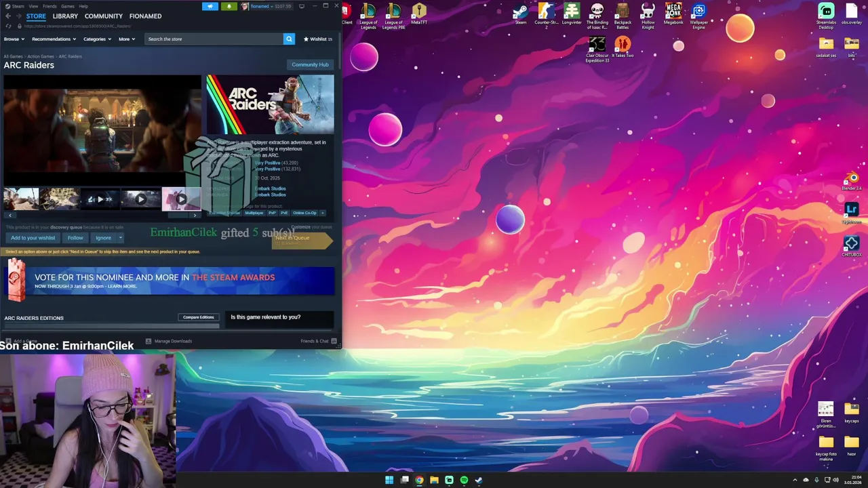868x488 pixels.
Task: Click the Multiplayer tag
Action: 254,213
